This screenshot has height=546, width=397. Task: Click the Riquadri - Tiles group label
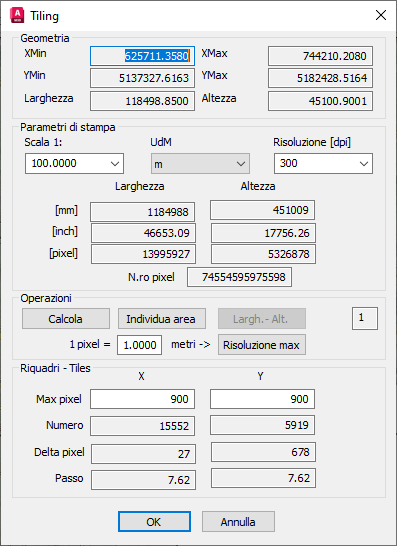click(55, 368)
